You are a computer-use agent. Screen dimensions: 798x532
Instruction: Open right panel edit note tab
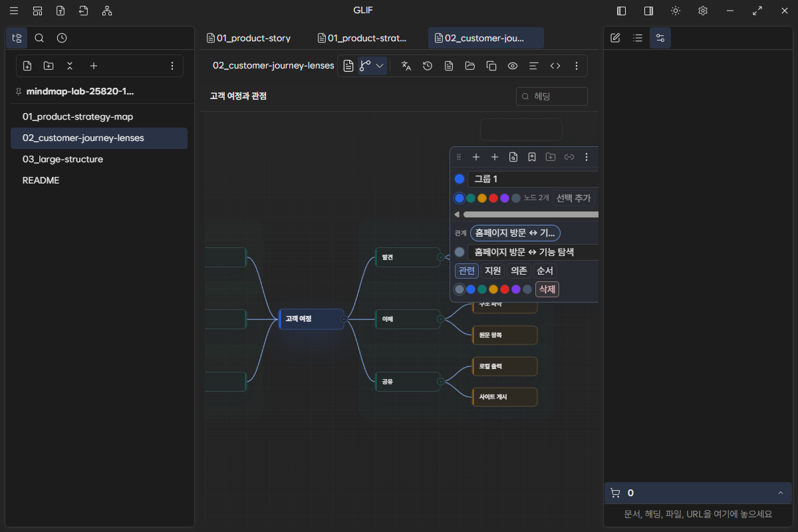click(615, 38)
